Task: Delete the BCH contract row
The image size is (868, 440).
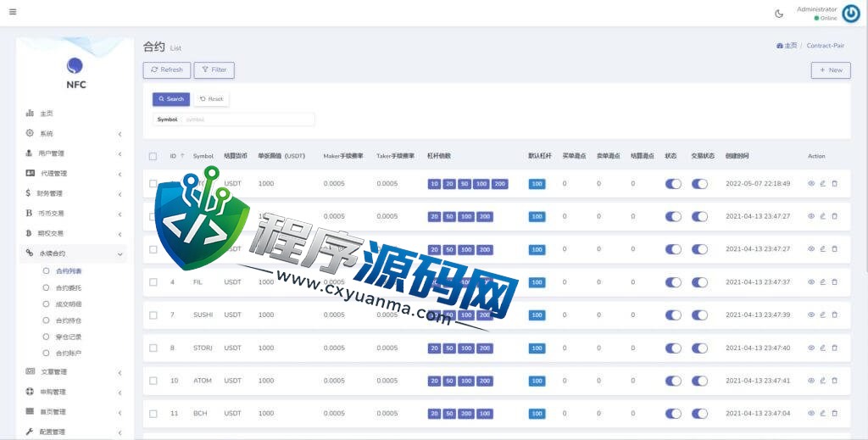Action: click(835, 414)
